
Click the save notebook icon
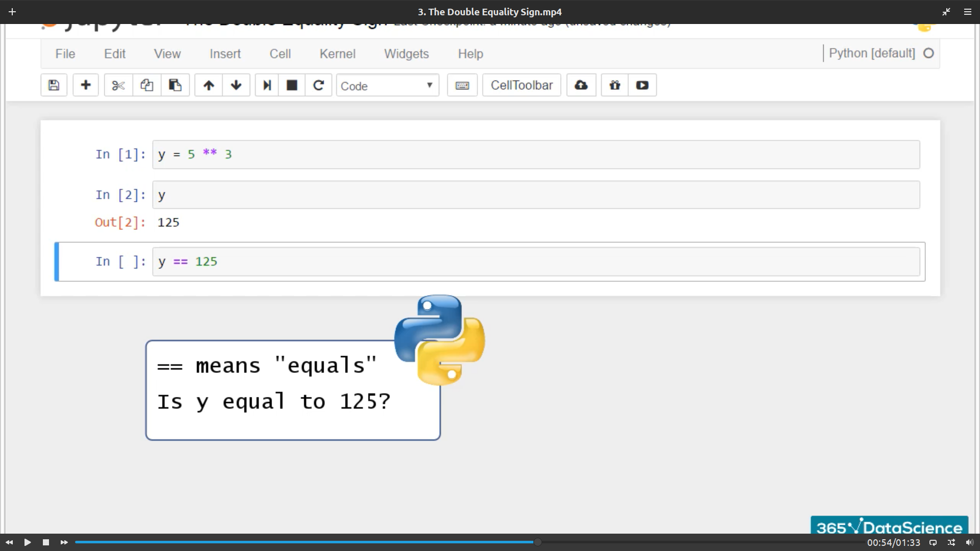(x=54, y=85)
